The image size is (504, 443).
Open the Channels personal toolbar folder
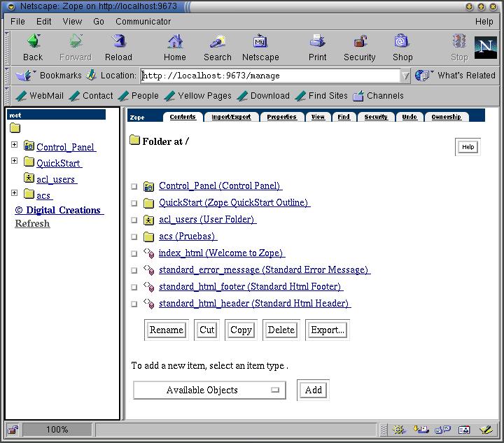click(378, 96)
